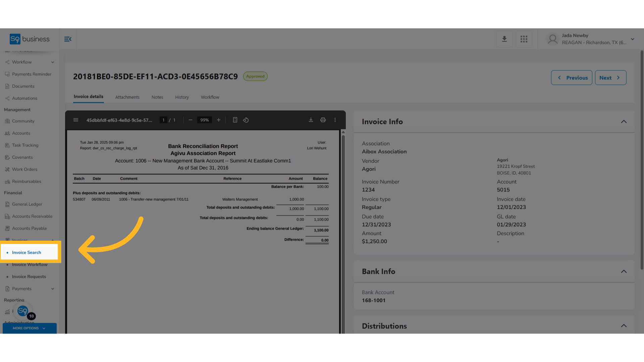This screenshot has width=644, height=362.
Task: Open the PDF viewer sidebar hamburger menu
Action: (76, 120)
